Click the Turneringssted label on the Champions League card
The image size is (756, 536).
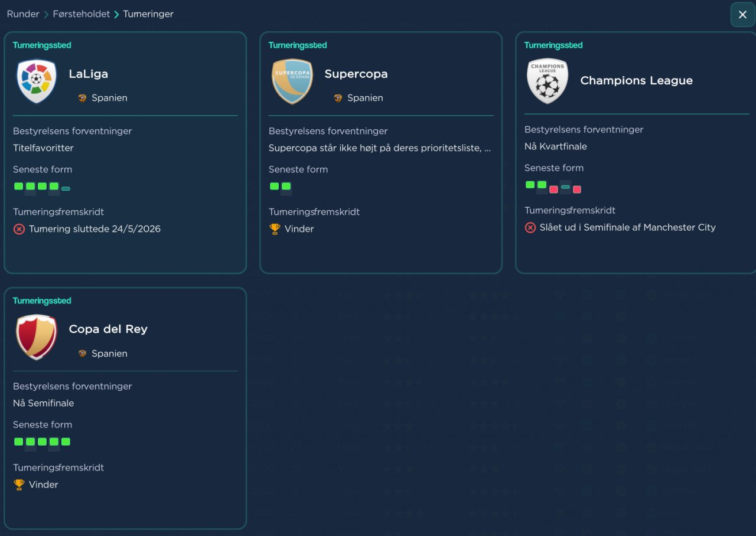553,45
